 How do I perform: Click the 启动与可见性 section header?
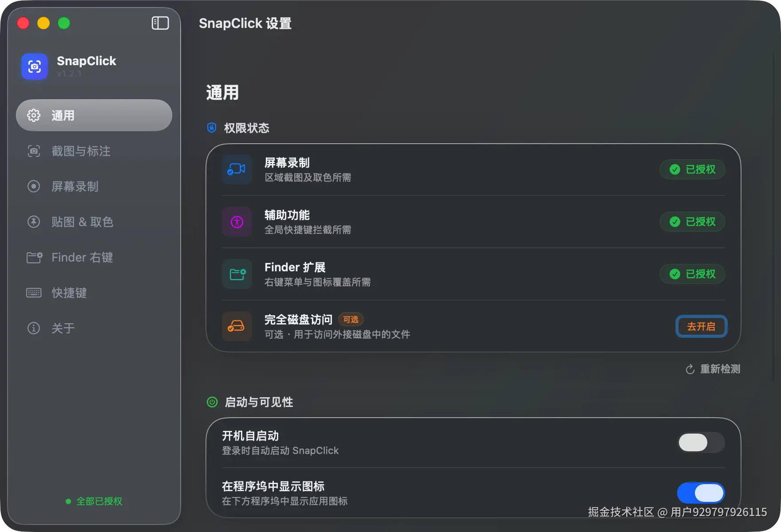point(259,402)
